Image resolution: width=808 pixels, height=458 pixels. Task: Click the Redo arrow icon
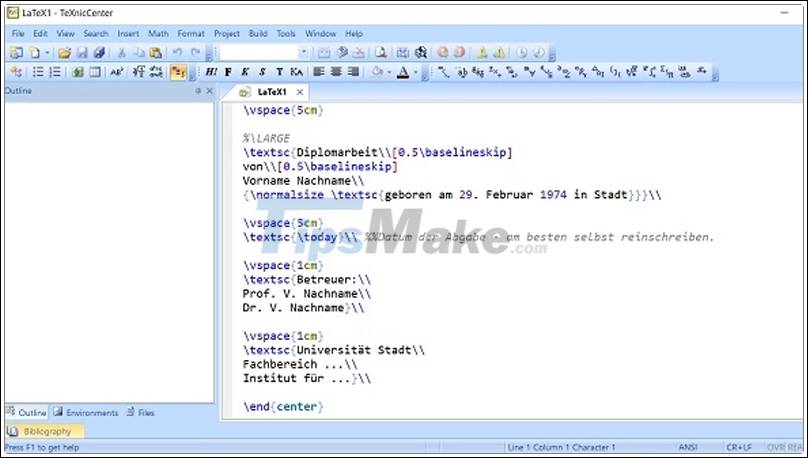pos(195,53)
